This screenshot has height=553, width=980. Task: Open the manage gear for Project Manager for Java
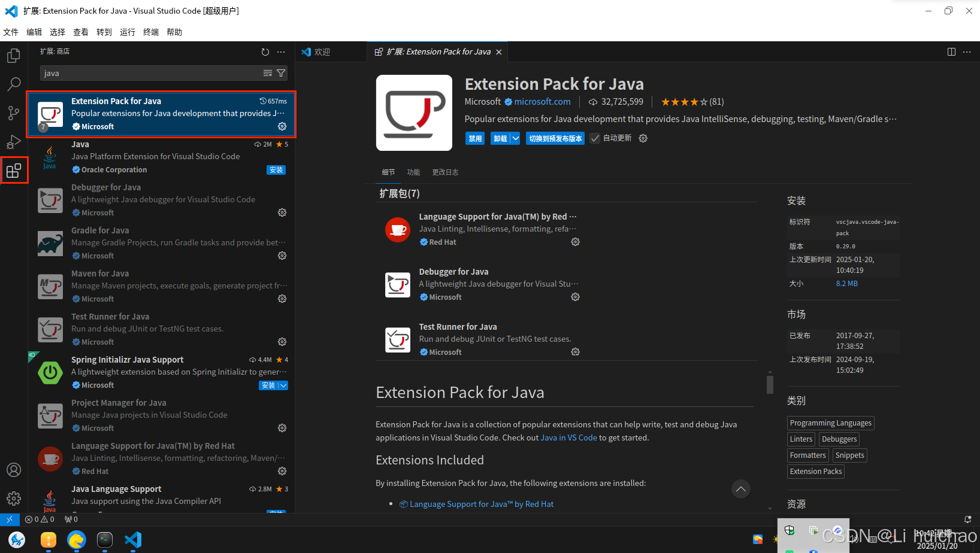pos(282,428)
